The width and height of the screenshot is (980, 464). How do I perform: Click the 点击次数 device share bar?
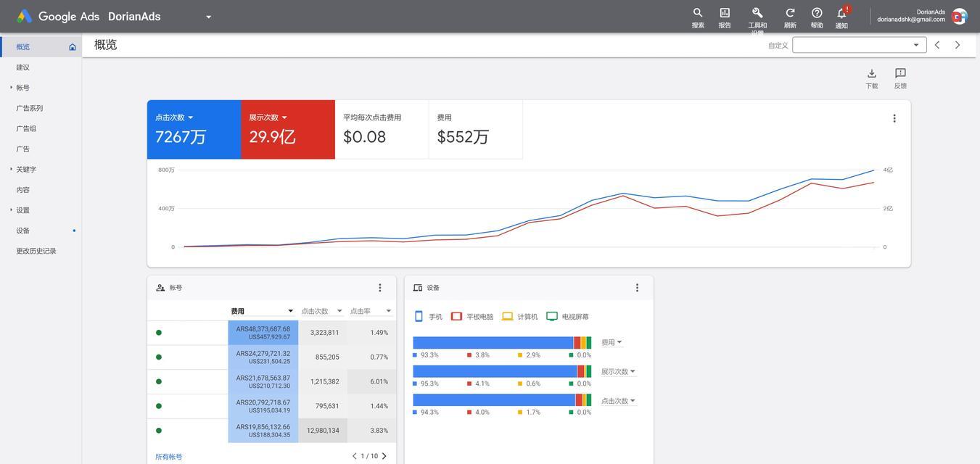(502, 400)
